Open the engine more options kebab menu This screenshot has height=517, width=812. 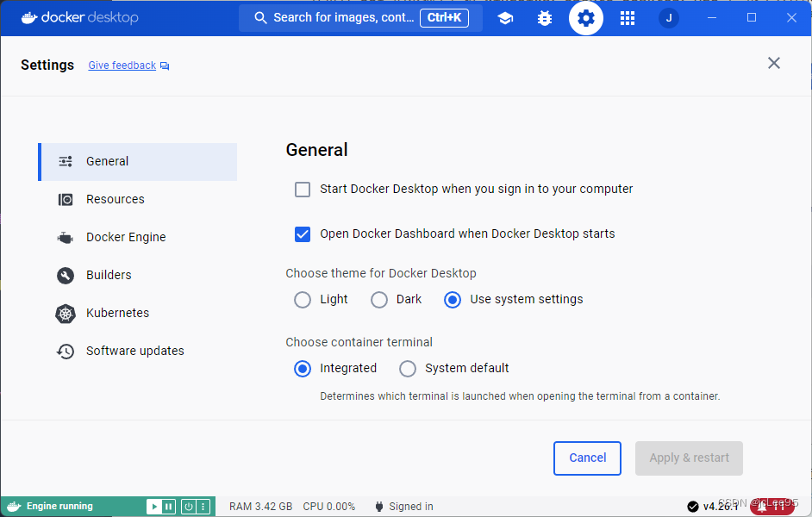(x=203, y=507)
